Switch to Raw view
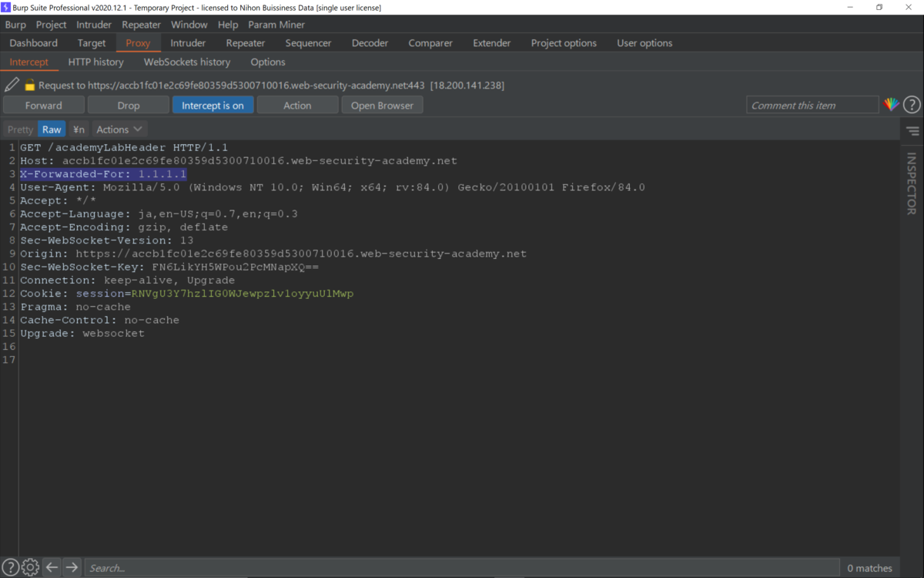This screenshot has height=578, width=924. pyautogui.click(x=52, y=129)
